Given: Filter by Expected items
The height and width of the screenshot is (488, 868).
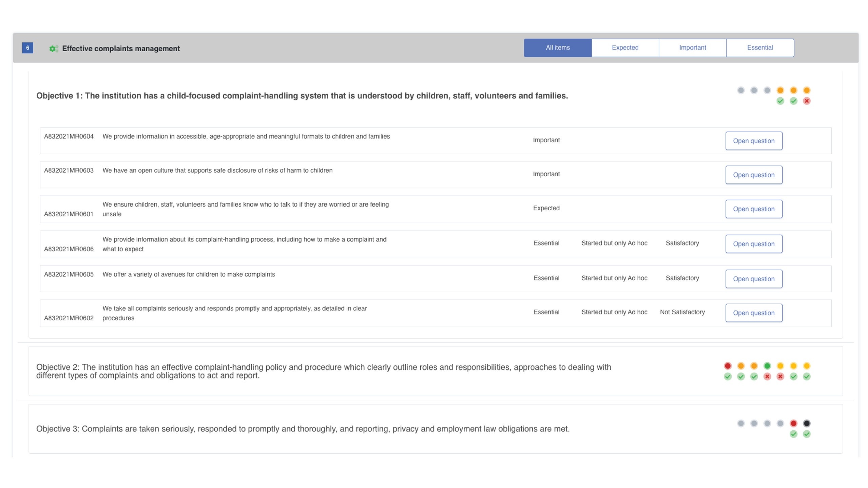Looking at the screenshot, I should coord(625,48).
